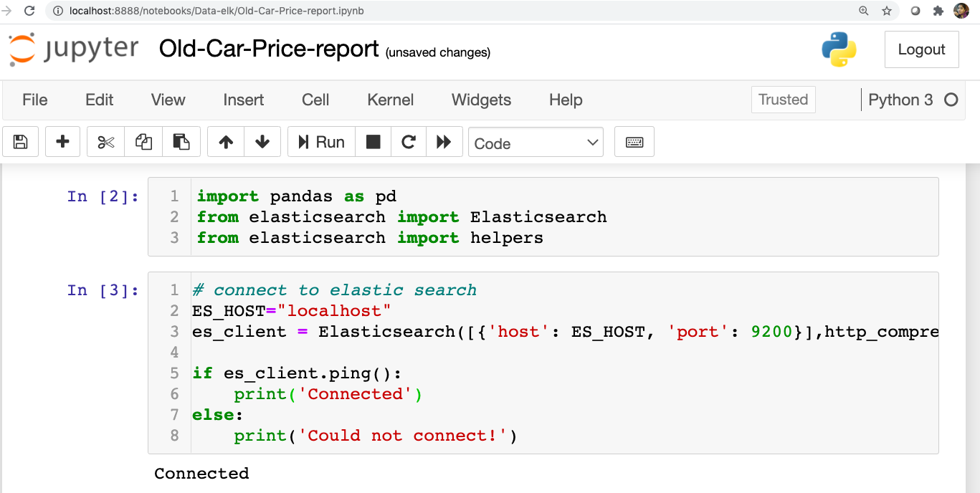Click the 'import helpers' code line

pos(370,238)
